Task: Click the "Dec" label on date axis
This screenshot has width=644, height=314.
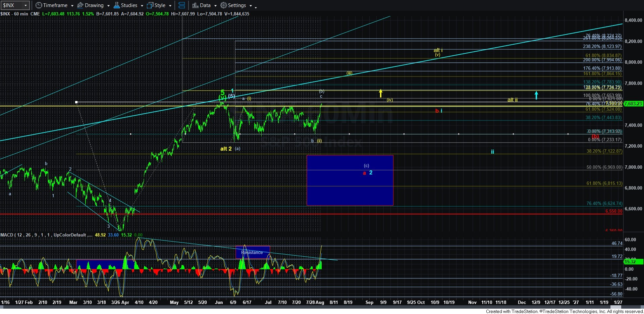Action: click(522, 302)
